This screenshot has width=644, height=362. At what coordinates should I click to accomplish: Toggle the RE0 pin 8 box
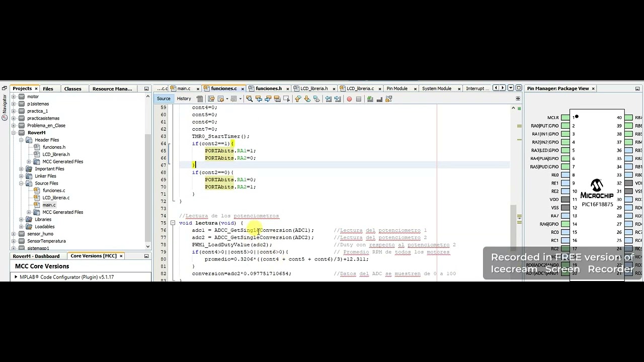pyautogui.click(x=565, y=175)
